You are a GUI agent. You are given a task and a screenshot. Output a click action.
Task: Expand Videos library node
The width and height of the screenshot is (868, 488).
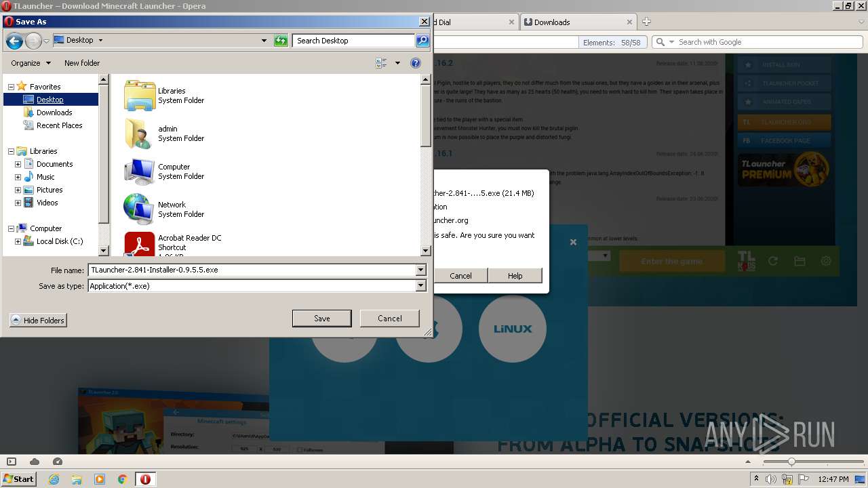click(18, 203)
